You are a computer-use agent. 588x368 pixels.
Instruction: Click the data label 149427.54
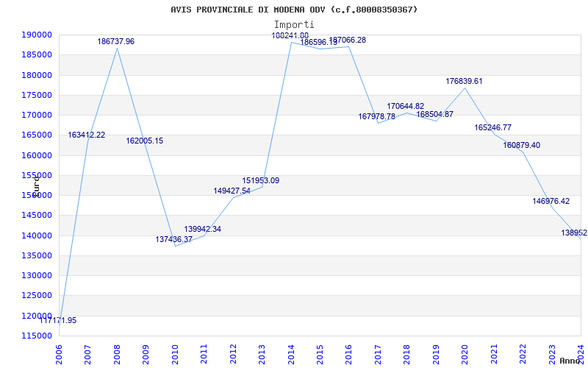point(232,191)
